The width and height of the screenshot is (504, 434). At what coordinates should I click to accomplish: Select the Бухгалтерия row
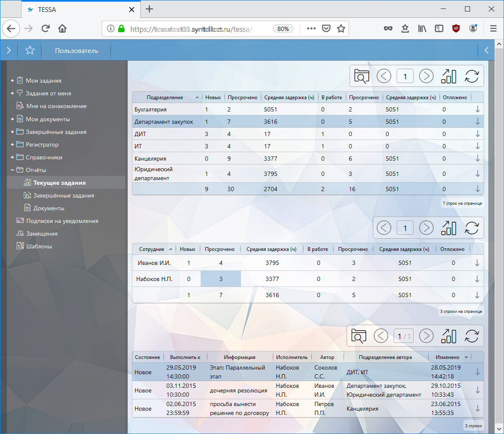(x=151, y=109)
